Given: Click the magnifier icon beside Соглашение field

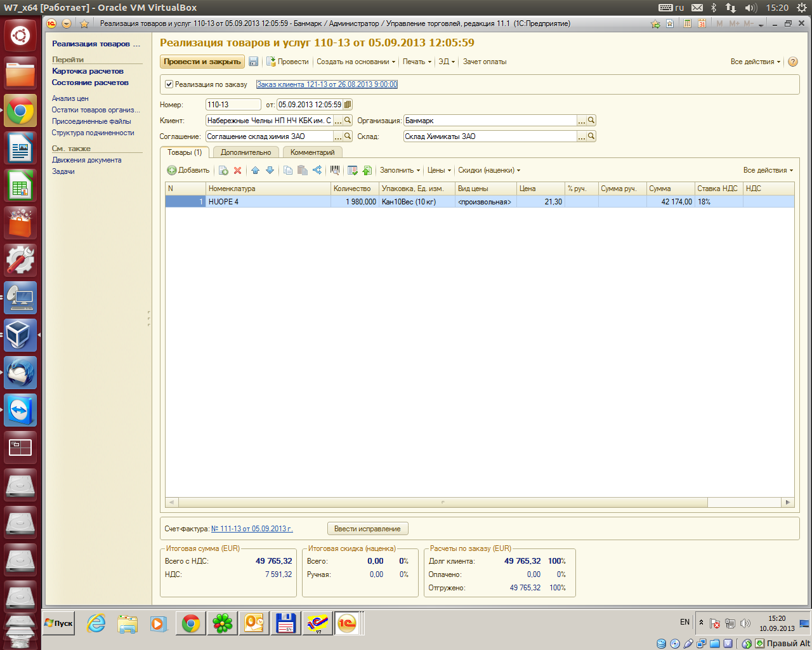Looking at the screenshot, I should [x=348, y=136].
